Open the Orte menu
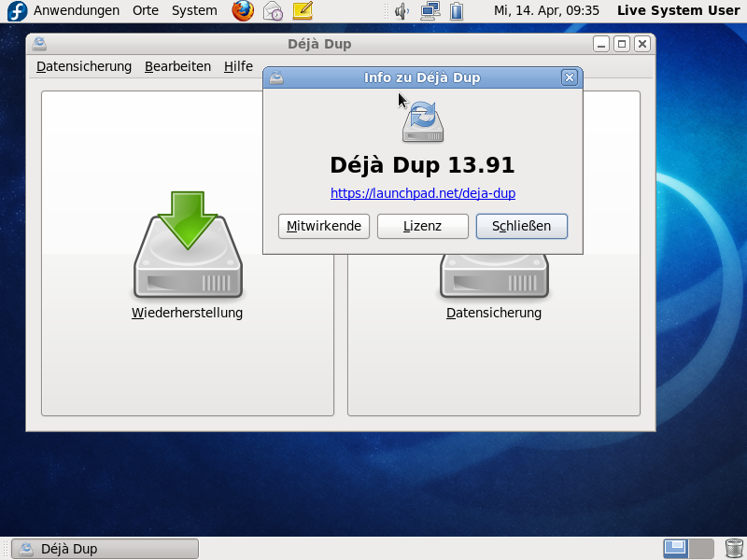Image resolution: width=747 pixels, height=560 pixels. (x=146, y=10)
